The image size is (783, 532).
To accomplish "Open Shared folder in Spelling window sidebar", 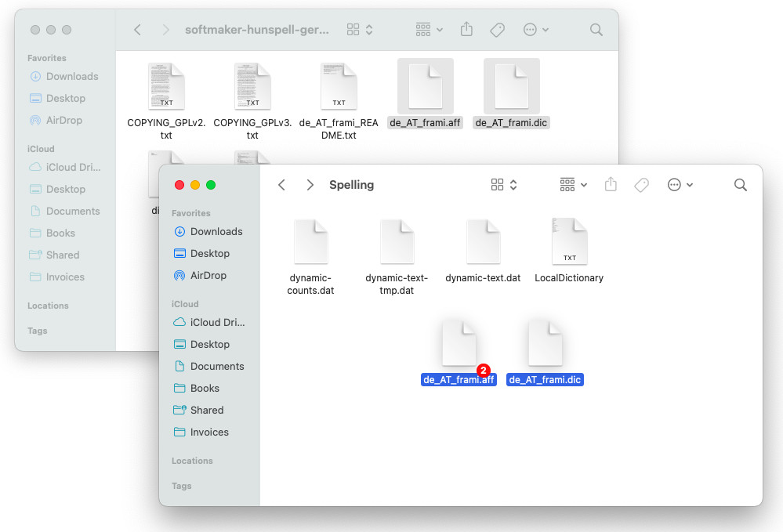I will tap(199, 411).
